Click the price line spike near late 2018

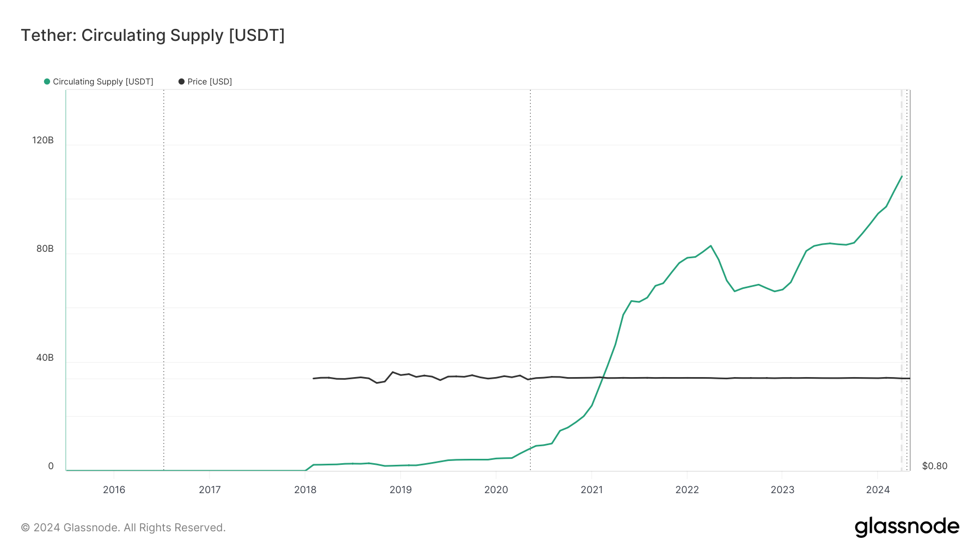(393, 372)
